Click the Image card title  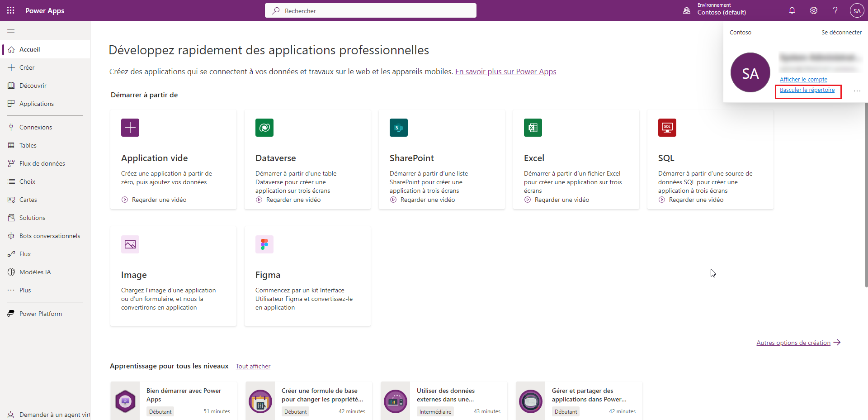click(x=134, y=275)
